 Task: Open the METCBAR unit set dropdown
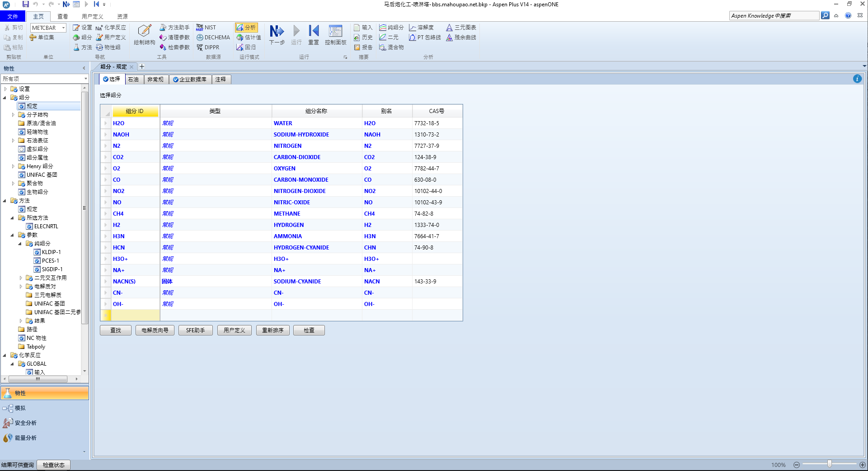(63, 28)
